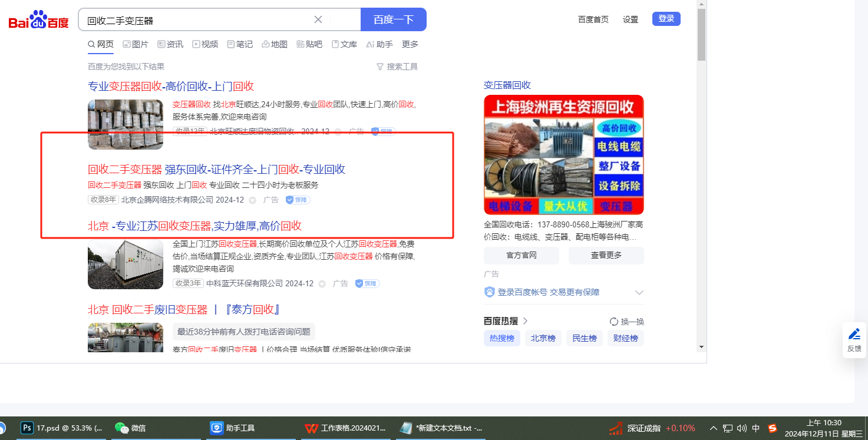Click 保障 badge on 中科蓝天环保 result
The image size is (868, 440).
pos(368,283)
